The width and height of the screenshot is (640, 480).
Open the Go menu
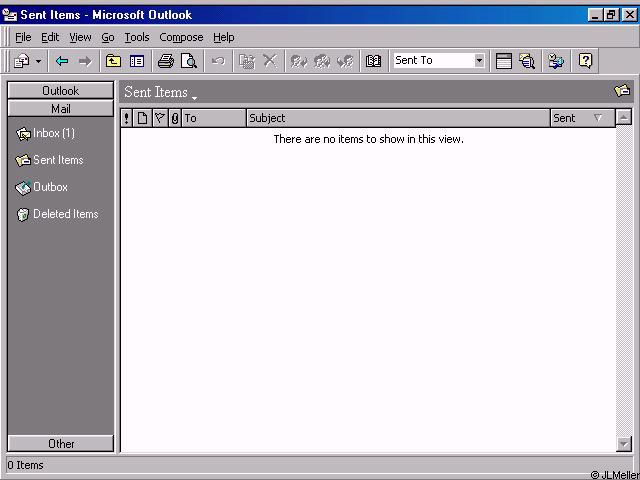(108, 37)
